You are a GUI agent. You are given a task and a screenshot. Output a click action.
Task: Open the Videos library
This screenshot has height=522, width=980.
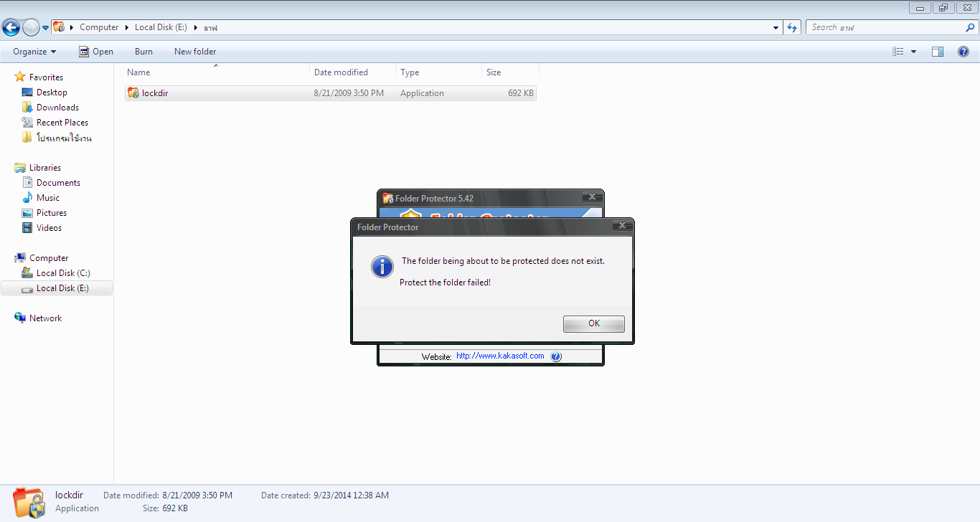pos(49,228)
